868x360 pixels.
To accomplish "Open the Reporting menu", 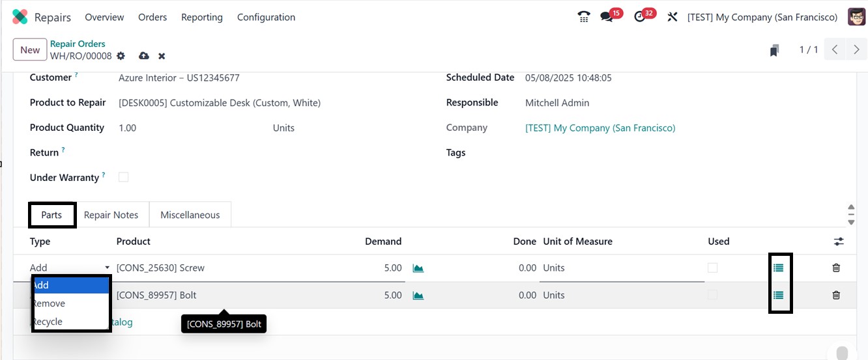I will click(201, 18).
